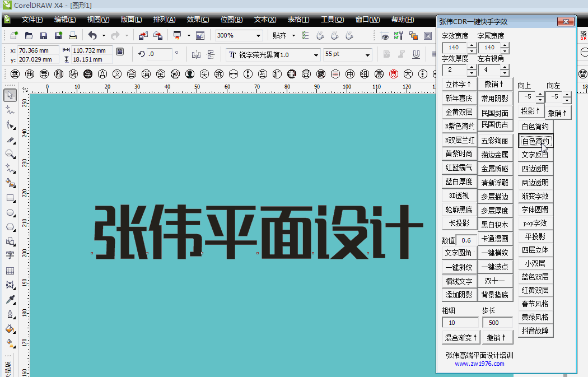Screen dimensions: 588x377
Task: Click the 张伟平面设计 text on canvas
Action: click(258, 232)
